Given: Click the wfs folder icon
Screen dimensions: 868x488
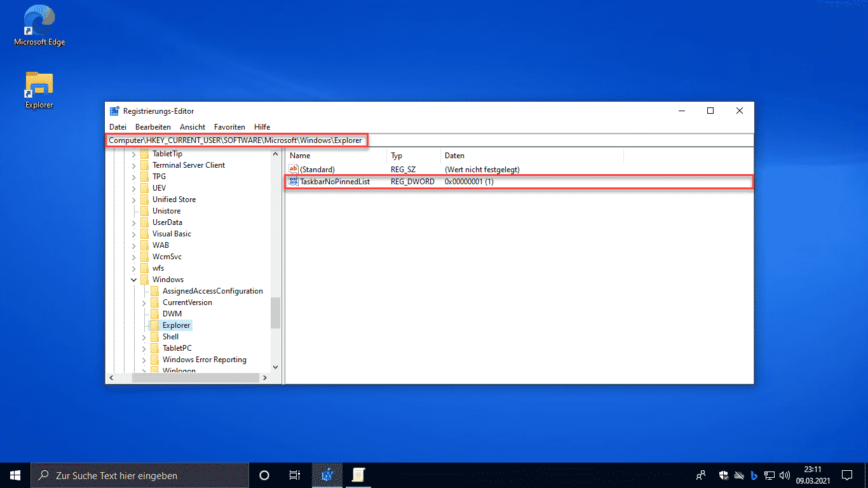Looking at the screenshot, I should pos(145,268).
